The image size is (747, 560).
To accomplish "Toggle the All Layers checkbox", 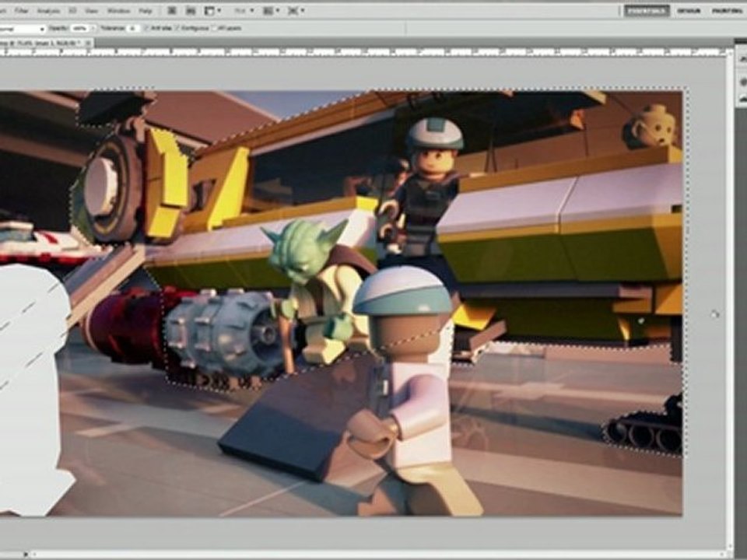I will coord(215,29).
